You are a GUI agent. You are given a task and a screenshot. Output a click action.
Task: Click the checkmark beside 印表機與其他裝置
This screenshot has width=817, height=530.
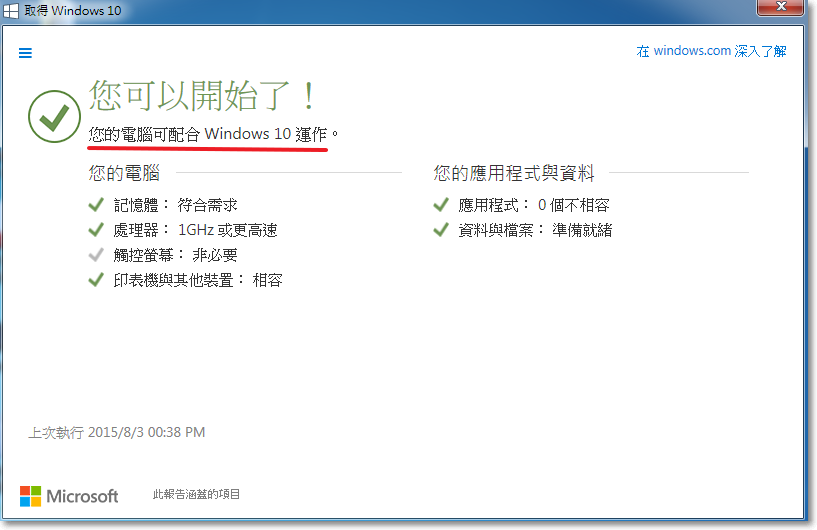96,280
